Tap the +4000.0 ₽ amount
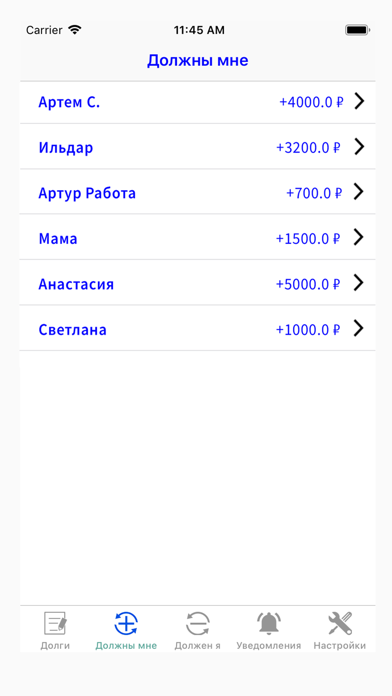Viewport: 392px width, 696px height. [x=311, y=103]
